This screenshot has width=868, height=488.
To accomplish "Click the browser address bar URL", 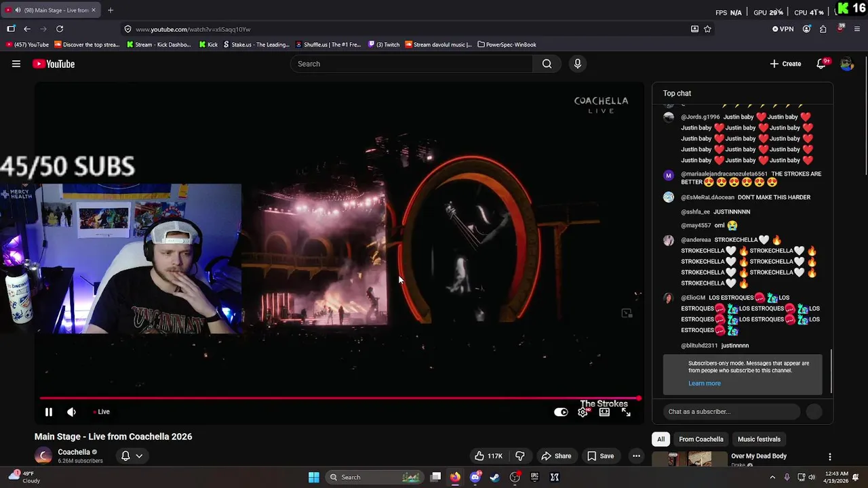I will tap(193, 29).
